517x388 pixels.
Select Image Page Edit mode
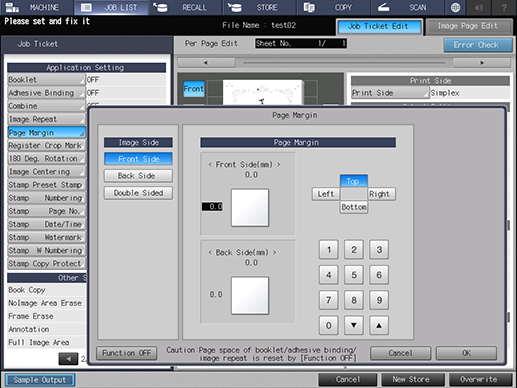tap(468, 26)
